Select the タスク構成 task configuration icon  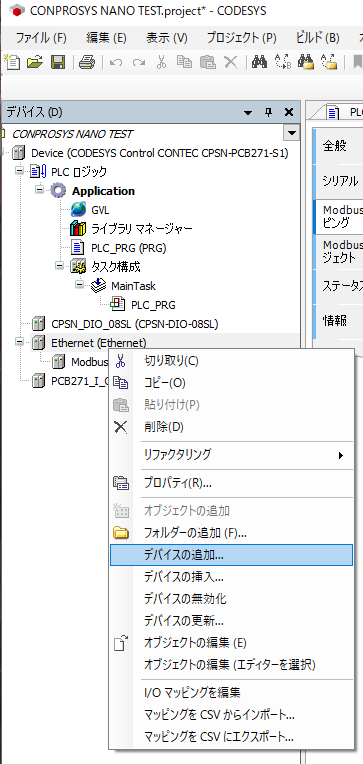click(78, 267)
